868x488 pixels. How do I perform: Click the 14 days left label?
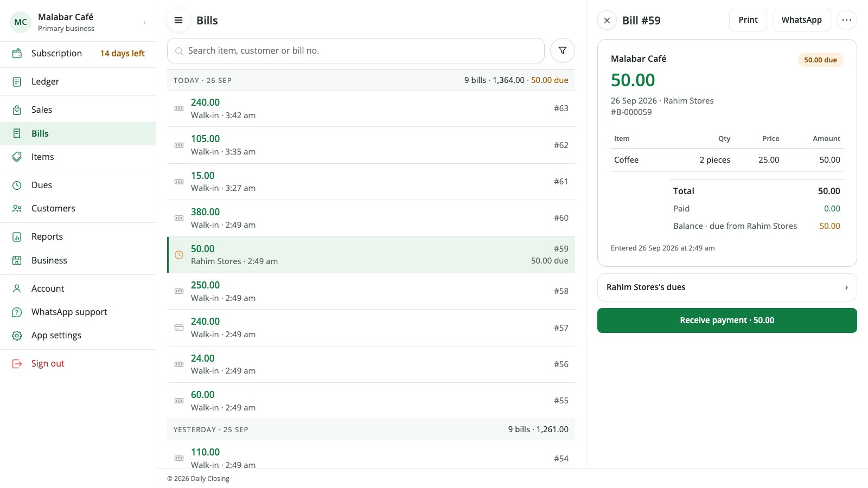pos(122,53)
